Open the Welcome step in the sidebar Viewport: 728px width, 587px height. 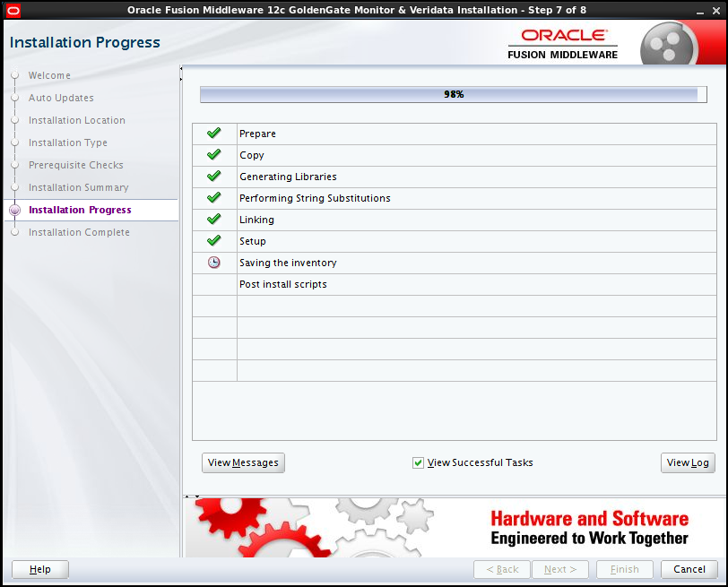coord(49,75)
